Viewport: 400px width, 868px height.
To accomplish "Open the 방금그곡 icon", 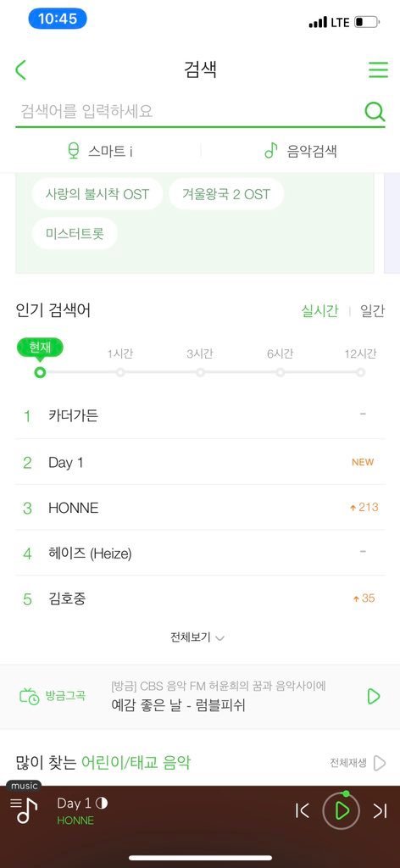I will (x=30, y=696).
